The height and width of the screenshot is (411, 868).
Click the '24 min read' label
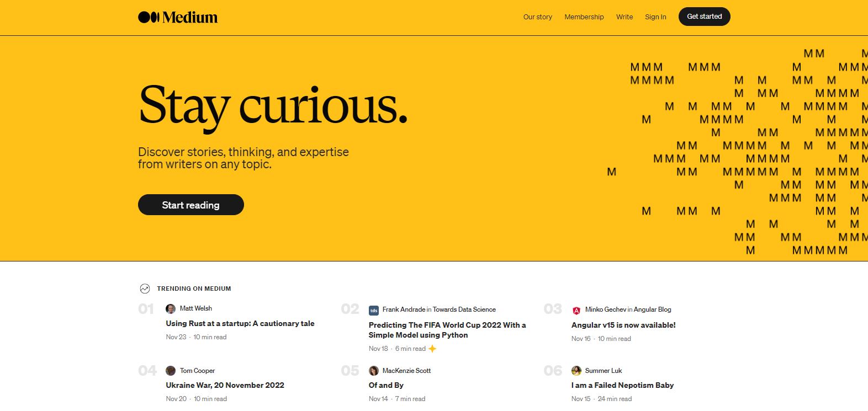[x=615, y=399]
